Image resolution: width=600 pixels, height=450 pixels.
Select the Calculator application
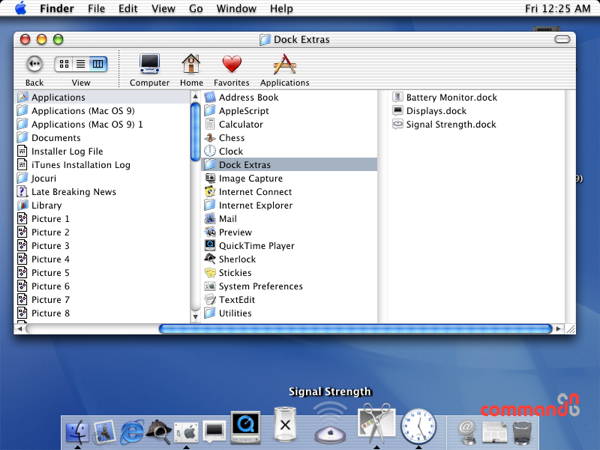point(289,124)
